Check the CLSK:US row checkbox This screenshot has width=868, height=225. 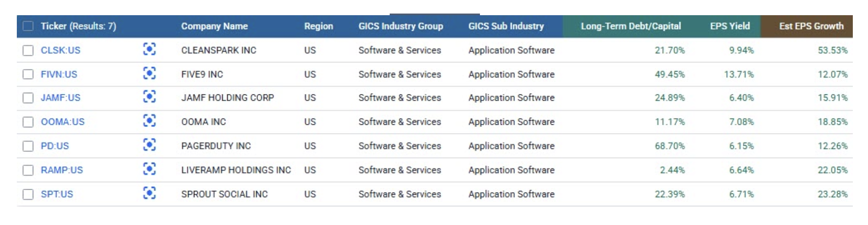[28, 50]
